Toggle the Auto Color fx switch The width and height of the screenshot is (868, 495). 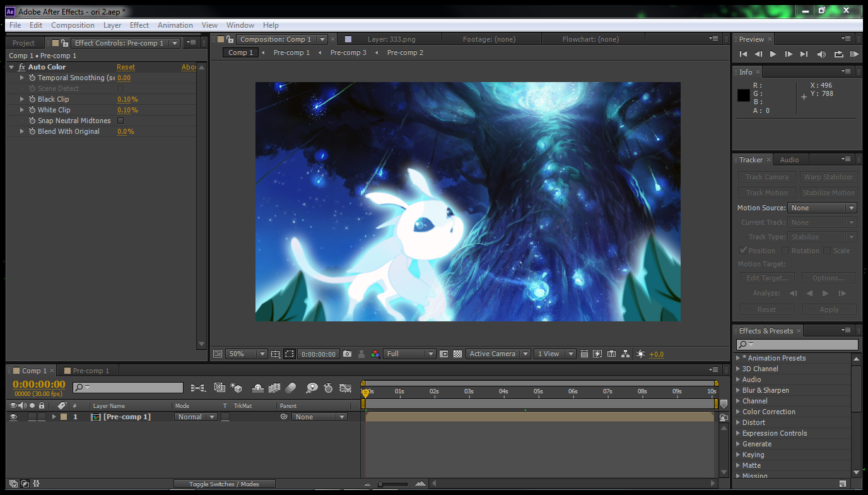[x=22, y=67]
